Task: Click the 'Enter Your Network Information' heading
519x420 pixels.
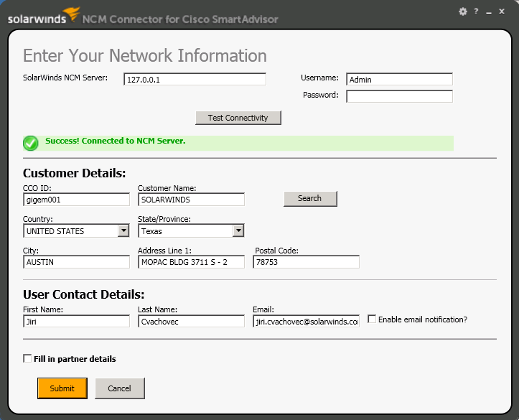Action: pos(145,55)
